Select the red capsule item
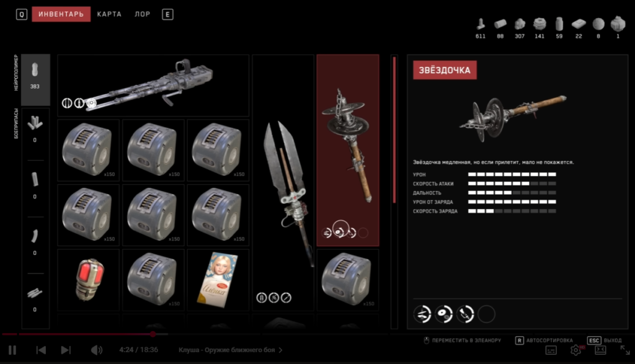 [89, 280]
